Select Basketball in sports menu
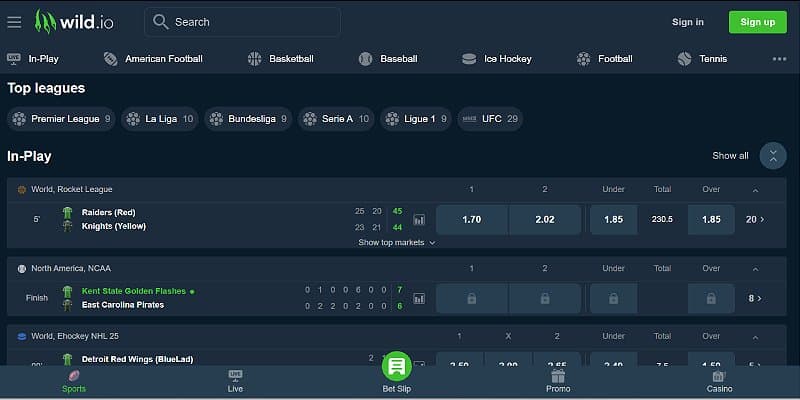 click(280, 59)
